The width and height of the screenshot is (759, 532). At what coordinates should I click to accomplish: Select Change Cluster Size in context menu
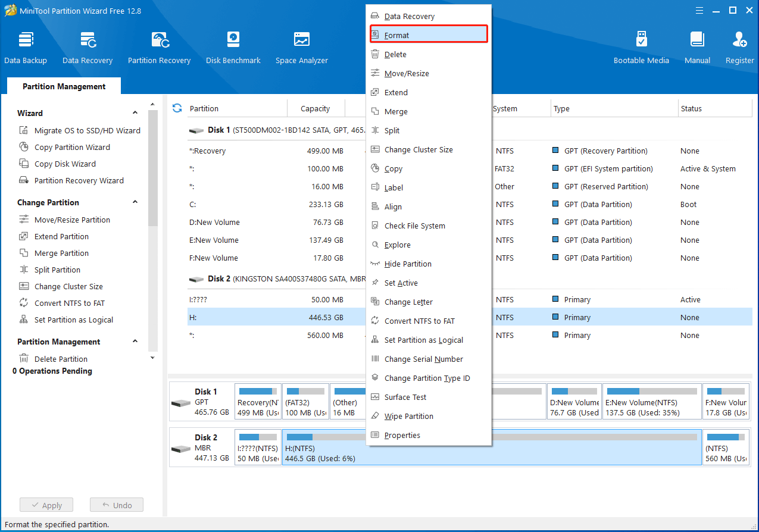[x=429, y=149]
